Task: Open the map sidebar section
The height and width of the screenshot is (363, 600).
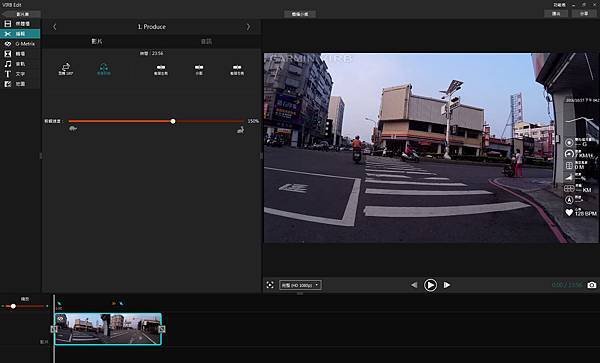Action: [x=20, y=84]
